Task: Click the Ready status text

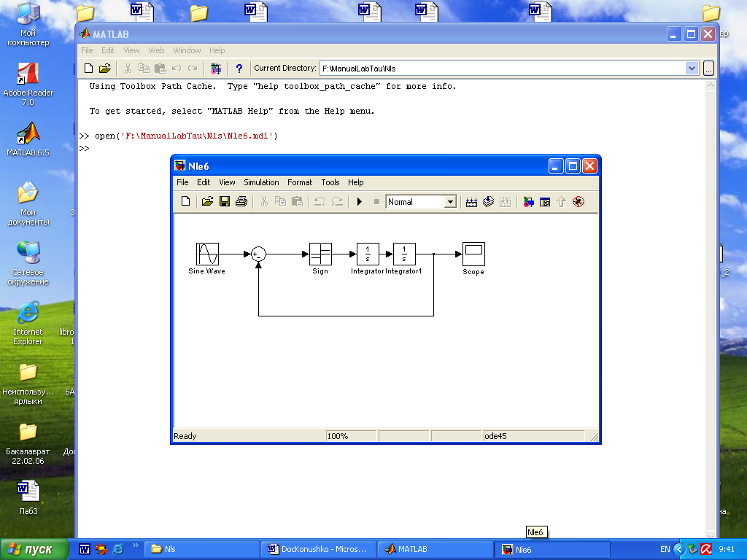Action: point(185,436)
